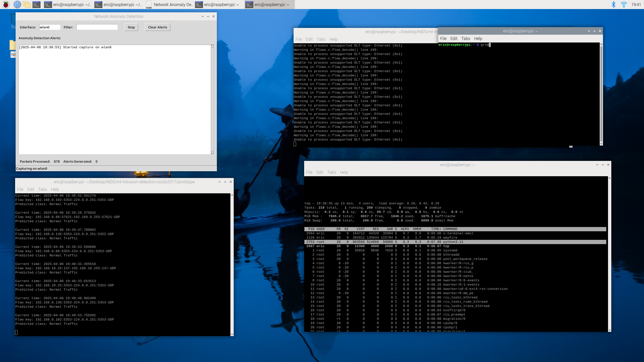Clear Alerts in Network Anomaly Detection
The image size is (644, 362).
pos(157,27)
